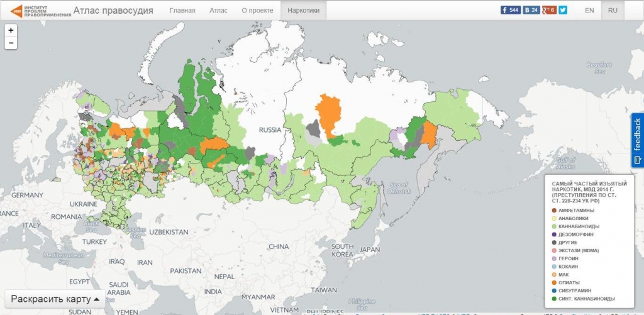Click the Facebook share icon
Screen dimensions: 644x315
coord(510,10)
